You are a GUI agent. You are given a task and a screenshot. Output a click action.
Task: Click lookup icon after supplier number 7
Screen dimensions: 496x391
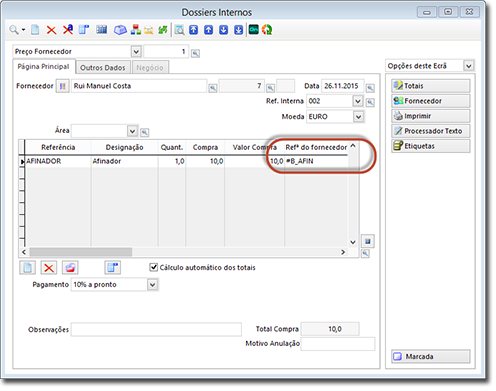(270, 88)
